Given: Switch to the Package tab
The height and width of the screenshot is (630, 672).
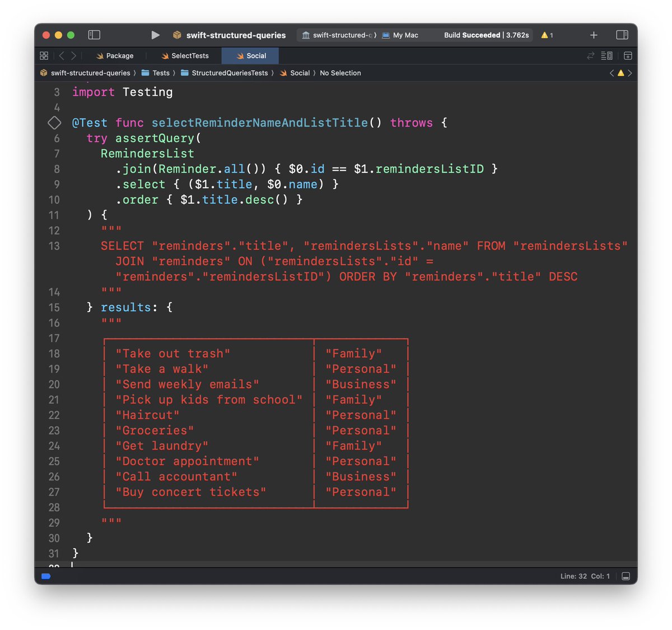Looking at the screenshot, I should point(114,55).
